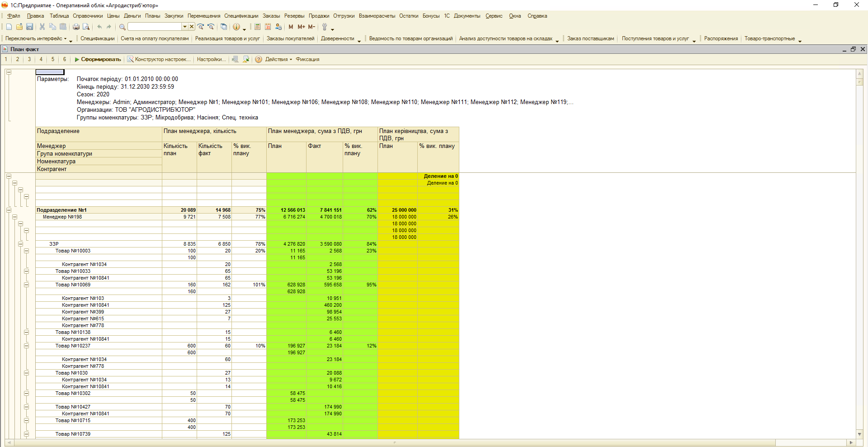Select grouping level 3 button
868x447 pixels.
click(x=29, y=59)
